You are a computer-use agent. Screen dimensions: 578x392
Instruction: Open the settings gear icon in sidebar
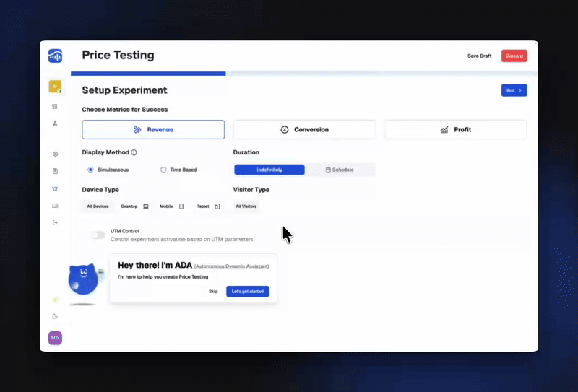55,154
